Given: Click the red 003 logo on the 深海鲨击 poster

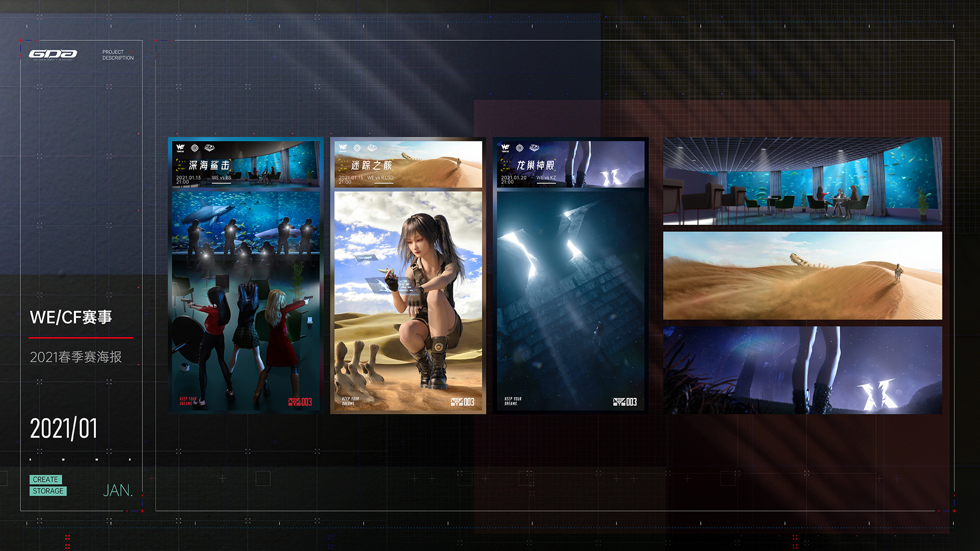Looking at the screenshot, I should click(300, 402).
